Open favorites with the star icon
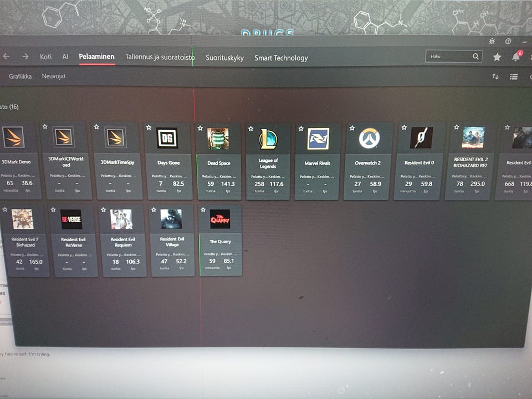This screenshot has width=532, height=399. [x=497, y=57]
